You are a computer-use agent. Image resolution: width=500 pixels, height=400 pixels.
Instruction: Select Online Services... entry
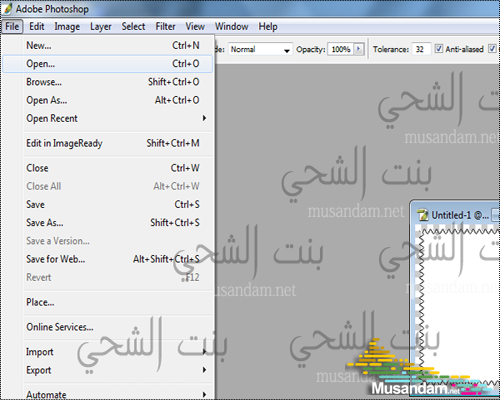(x=108, y=327)
